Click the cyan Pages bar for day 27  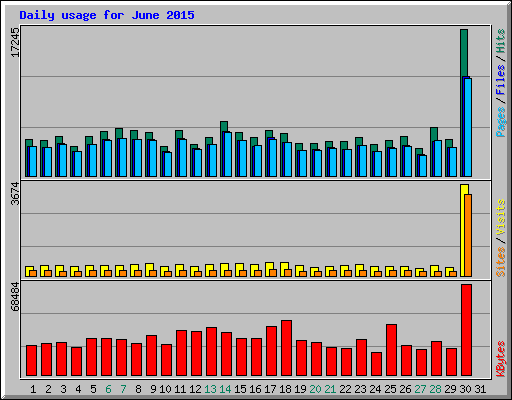[x=423, y=166]
